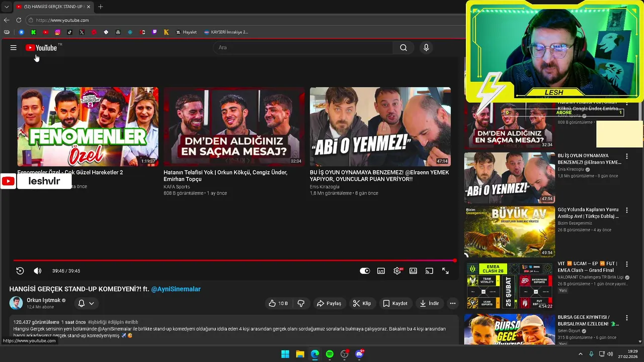Show hidden system tray icons chevron
644x362 pixels.
(x=580, y=354)
